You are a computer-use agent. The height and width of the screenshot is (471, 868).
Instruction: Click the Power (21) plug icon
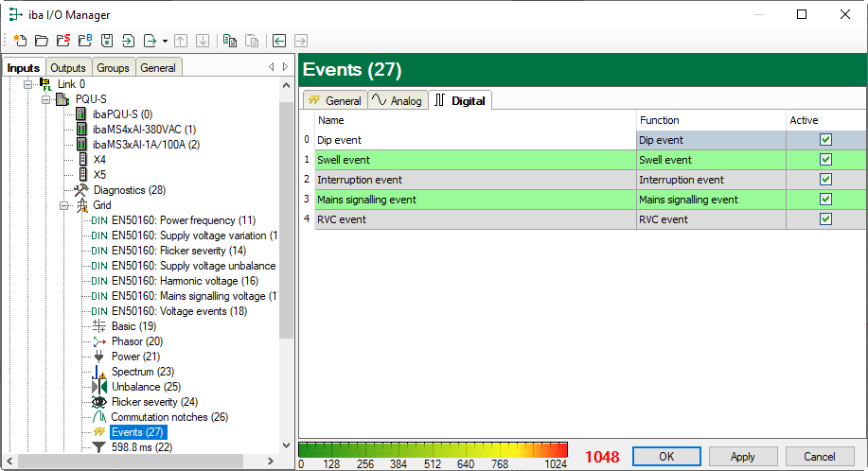click(x=98, y=357)
